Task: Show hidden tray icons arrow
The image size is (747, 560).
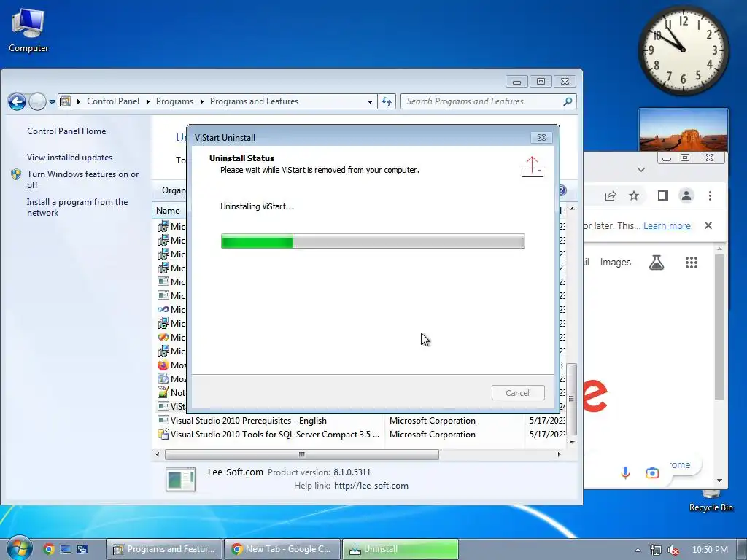Action: click(638, 550)
